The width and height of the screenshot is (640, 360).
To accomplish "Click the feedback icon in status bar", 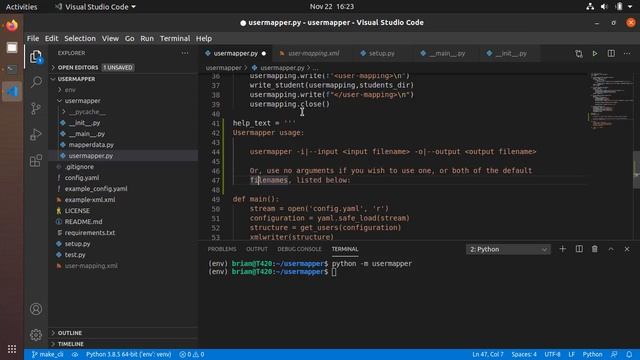I will click(x=614, y=354).
